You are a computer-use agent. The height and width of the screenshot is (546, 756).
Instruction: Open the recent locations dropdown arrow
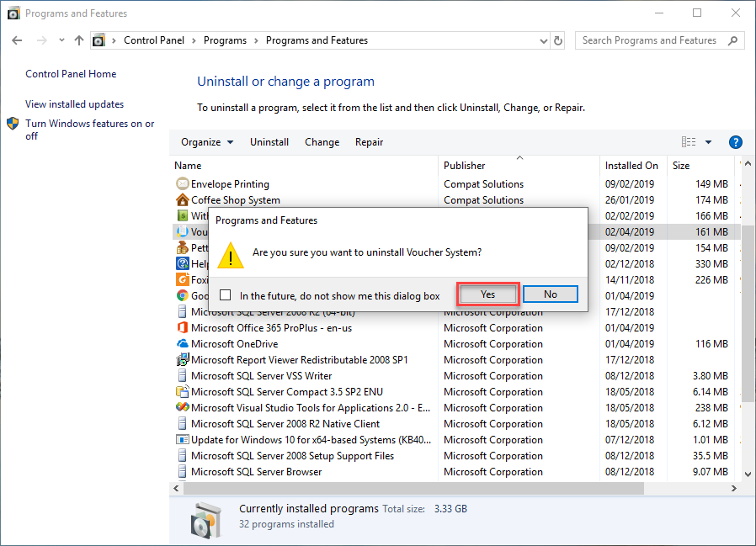[61, 40]
